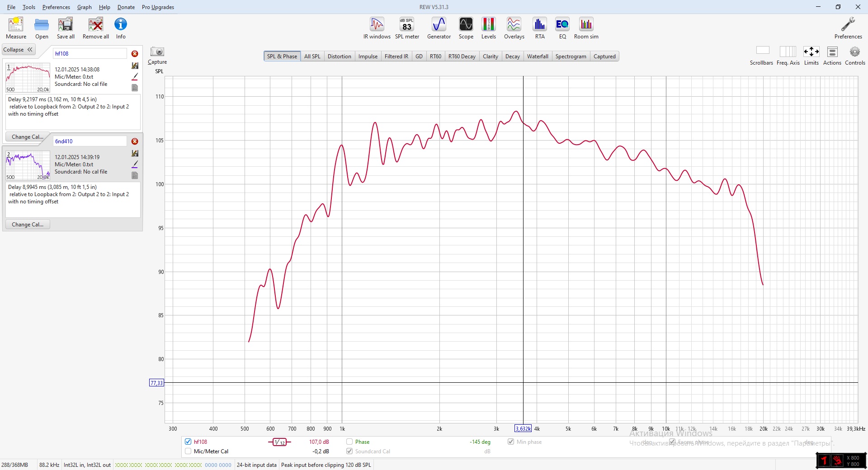Switch to the RT60 tab

(x=435, y=56)
